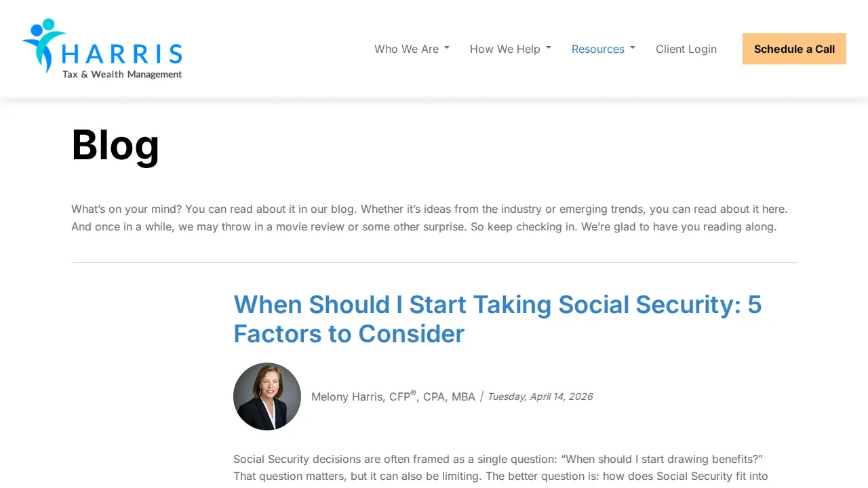The height and width of the screenshot is (488, 868).
Task: Click the Schedule a Call button
Action: pos(794,49)
